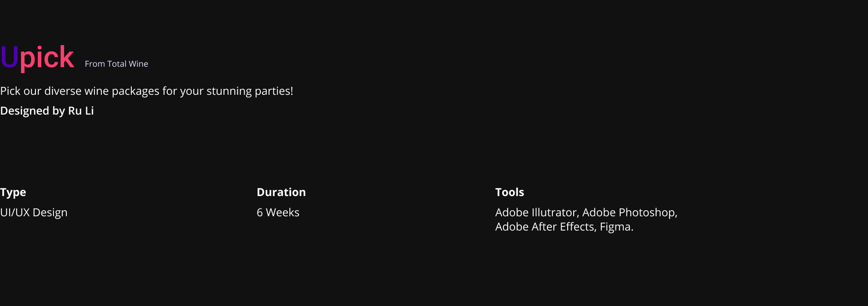The height and width of the screenshot is (306, 868).
Task: Click the word diverse in the tagline
Action: pyautogui.click(x=63, y=91)
